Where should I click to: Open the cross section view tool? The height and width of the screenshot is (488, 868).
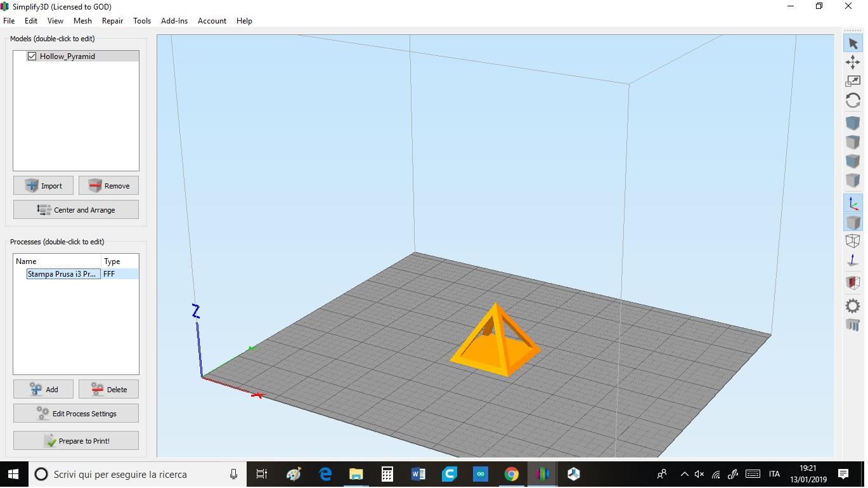pyautogui.click(x=853, y=282)
